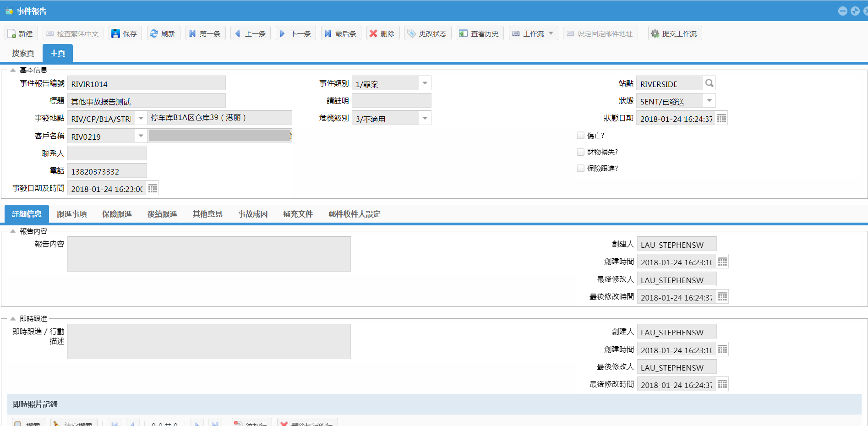868x426 pixels.
Task: Switch to the 補充文件 tab
Action: [298, 214]
